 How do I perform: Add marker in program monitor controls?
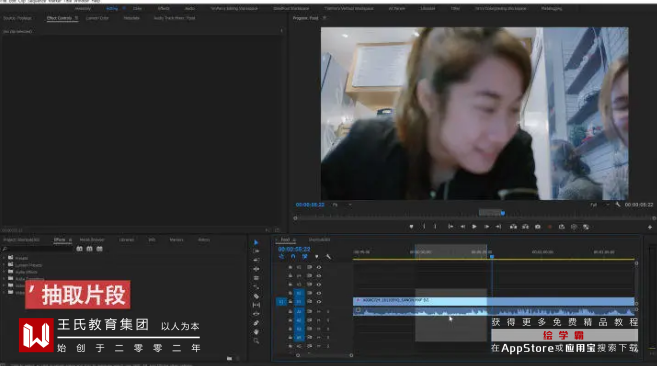coord(411,227)
